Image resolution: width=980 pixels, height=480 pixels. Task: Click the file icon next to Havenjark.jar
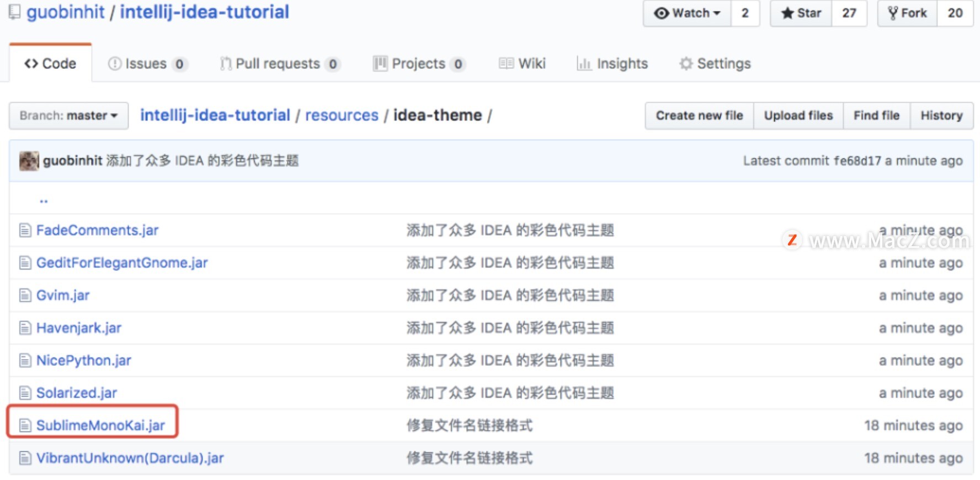pos(25,328)
